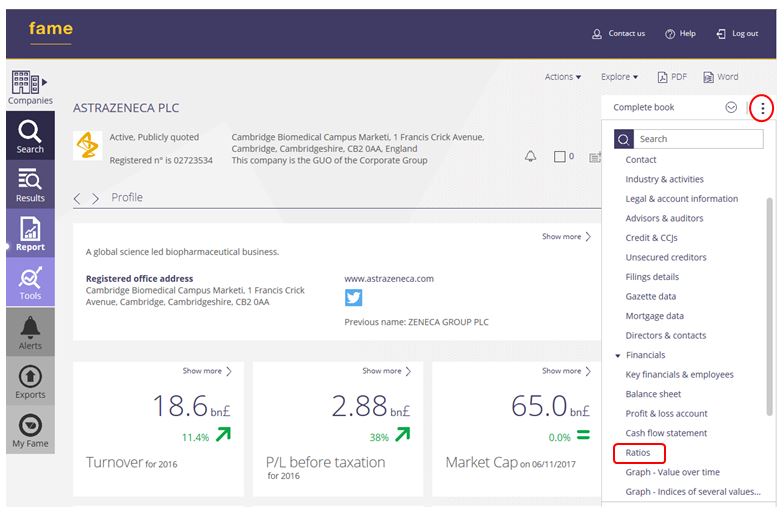This screenshot has width=784, height=515.
Task: Open the Tools sidebar icon
Action: (30, 284)
